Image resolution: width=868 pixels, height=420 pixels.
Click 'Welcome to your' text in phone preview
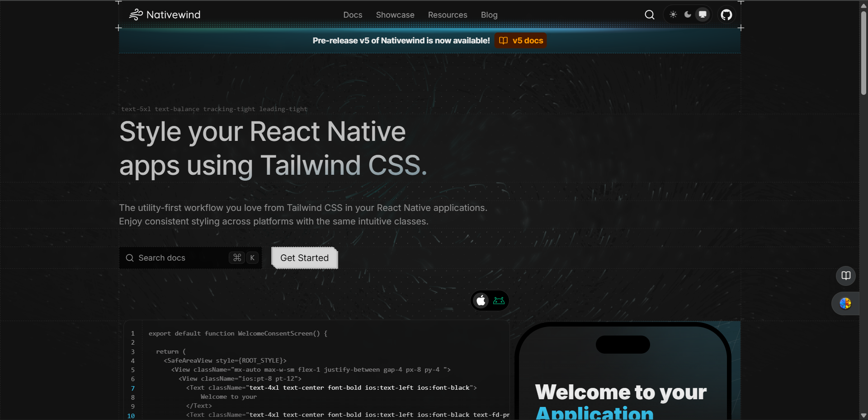click(x=621, y=392)
